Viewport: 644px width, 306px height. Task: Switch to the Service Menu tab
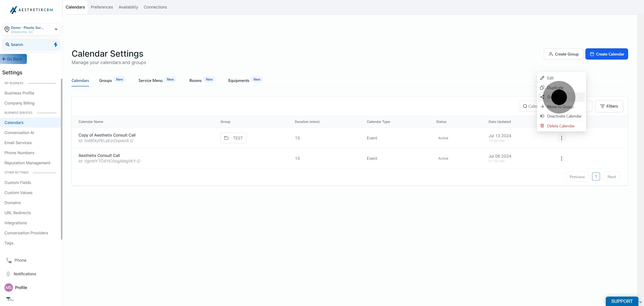coord(150,81)
